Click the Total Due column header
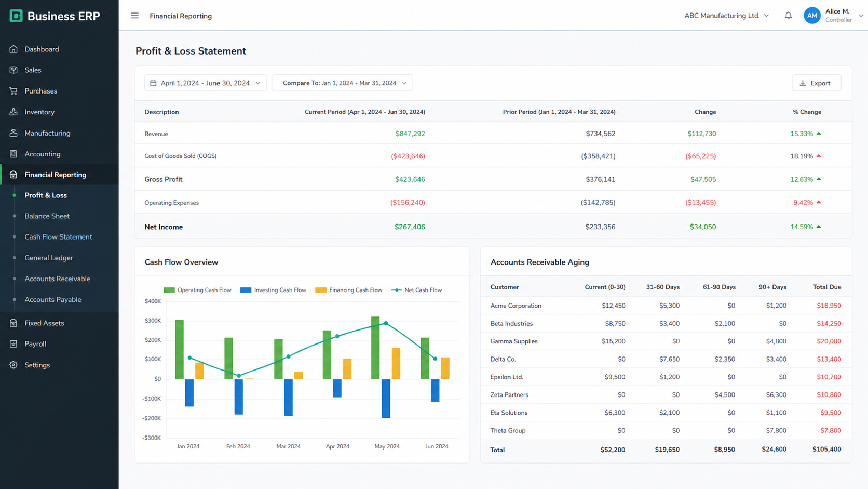The image size is (868, 489). [827, 287]
